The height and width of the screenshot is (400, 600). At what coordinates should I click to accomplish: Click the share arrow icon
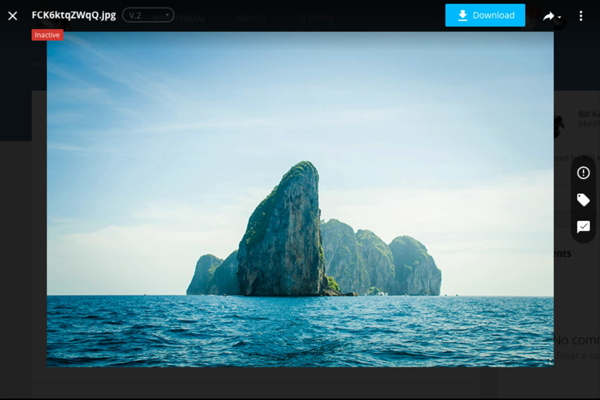pyautogui.click(x=548, y=16)
